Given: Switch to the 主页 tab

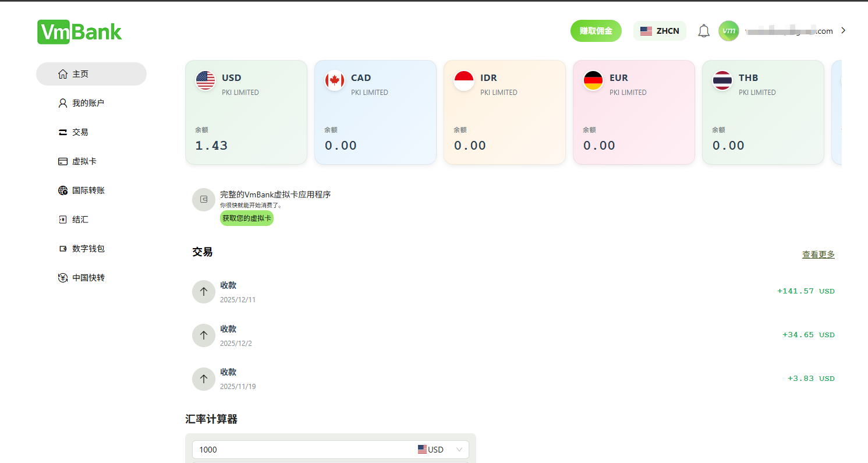Looking at the screenshot, I should click(81, 74).
